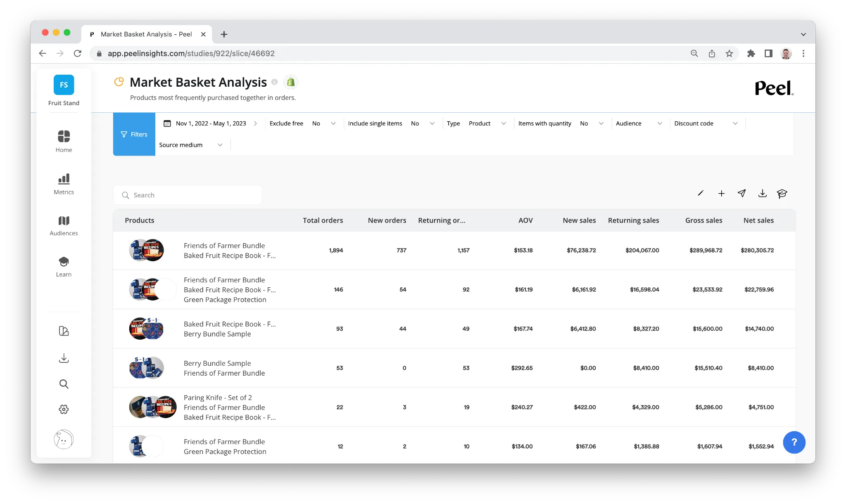Click the paper plane send icon
Viewport: 846px width, 504px height.
742,193
